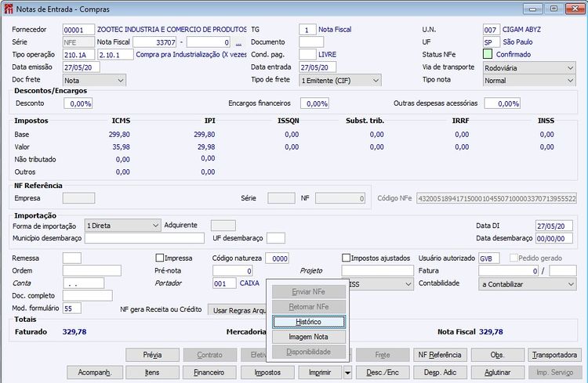Click the Data entrada field

[x=318, y=67]
